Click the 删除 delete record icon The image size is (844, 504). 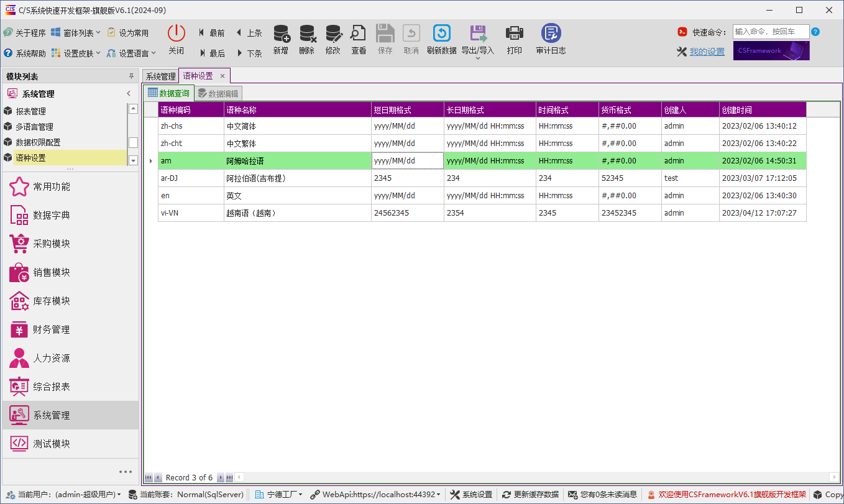pyautogui.click(x=307, y=33)
